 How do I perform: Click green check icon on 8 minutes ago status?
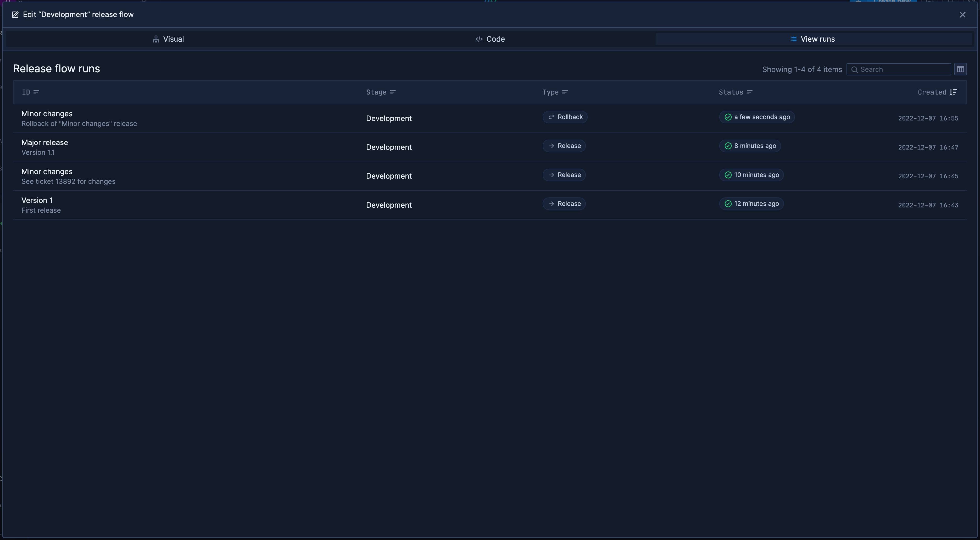(x=728, y=146)
